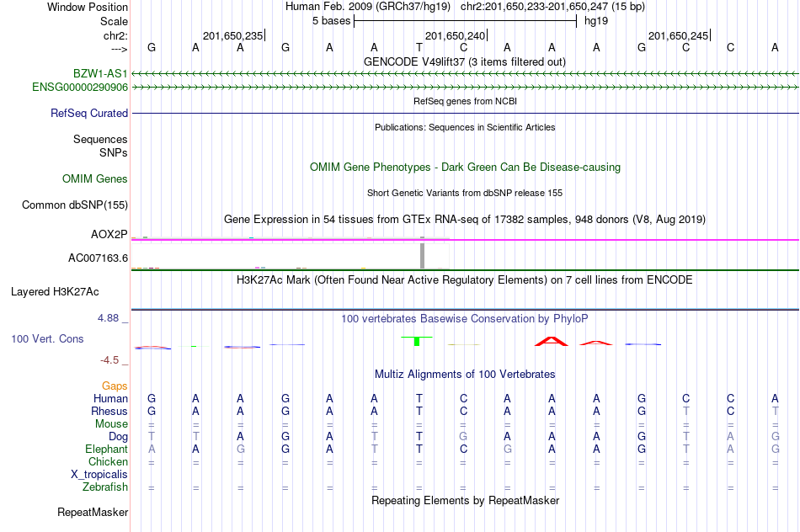The width and height of the screenshot is (800, 532).
Task: Click the GENCODE V49lift37 track title
Action: coord(465,62)
